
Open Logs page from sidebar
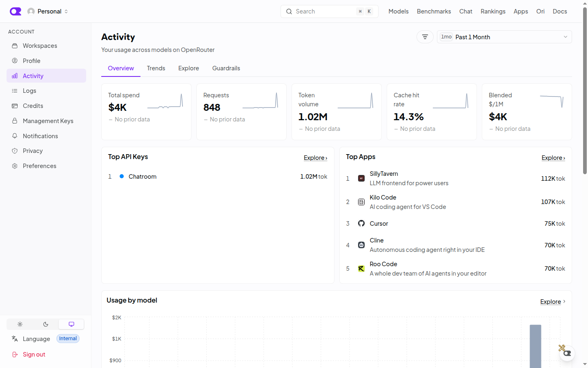tap(46, 91)
